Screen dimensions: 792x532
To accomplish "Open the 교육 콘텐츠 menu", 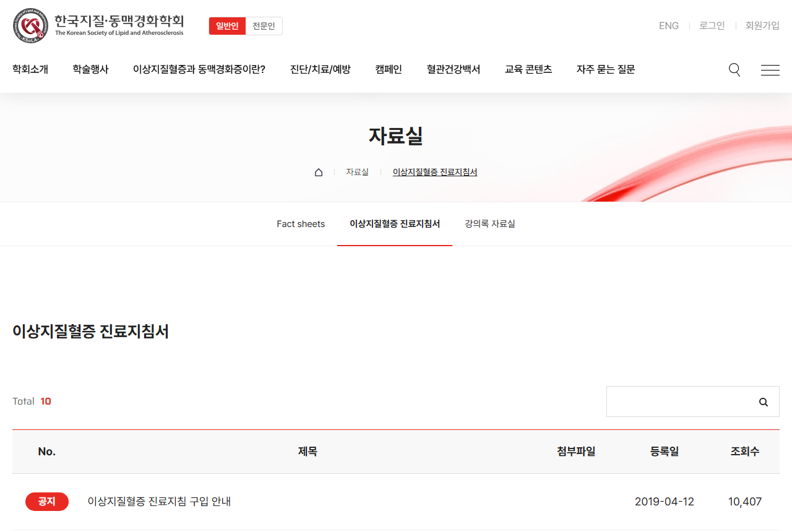I will pyautogui.click(x=528, y=69).
